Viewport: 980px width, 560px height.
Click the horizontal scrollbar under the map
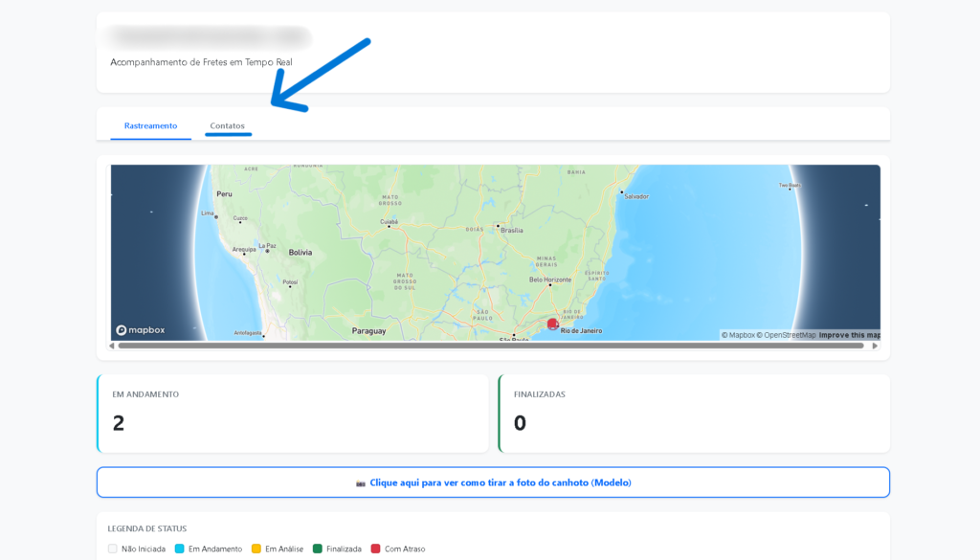pos(490,346)
